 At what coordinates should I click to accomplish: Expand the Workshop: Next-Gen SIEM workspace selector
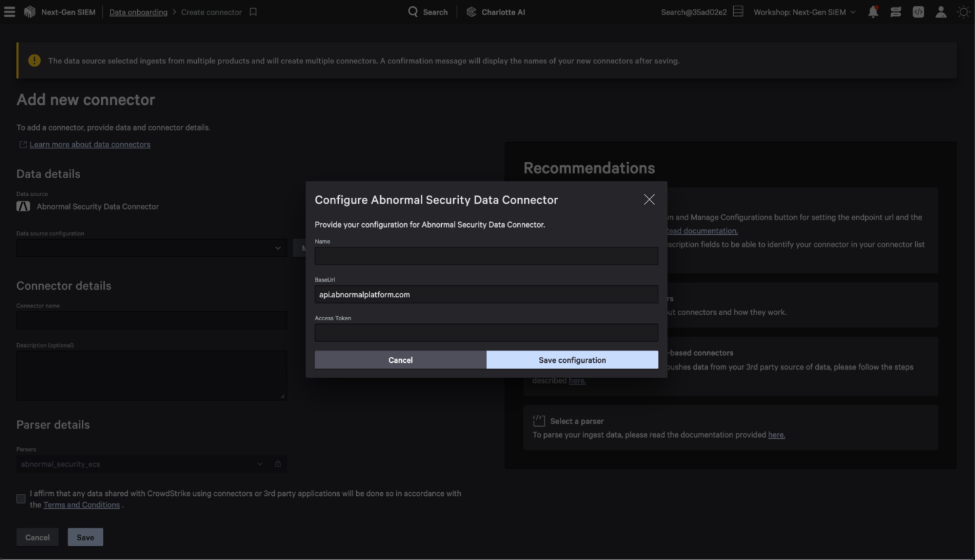[804, 11]
